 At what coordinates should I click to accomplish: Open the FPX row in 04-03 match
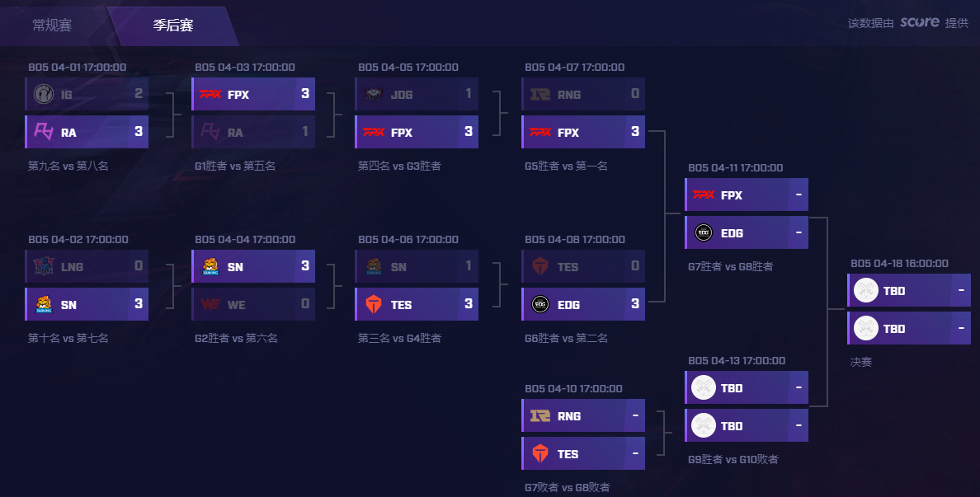(x=252, y=95)
